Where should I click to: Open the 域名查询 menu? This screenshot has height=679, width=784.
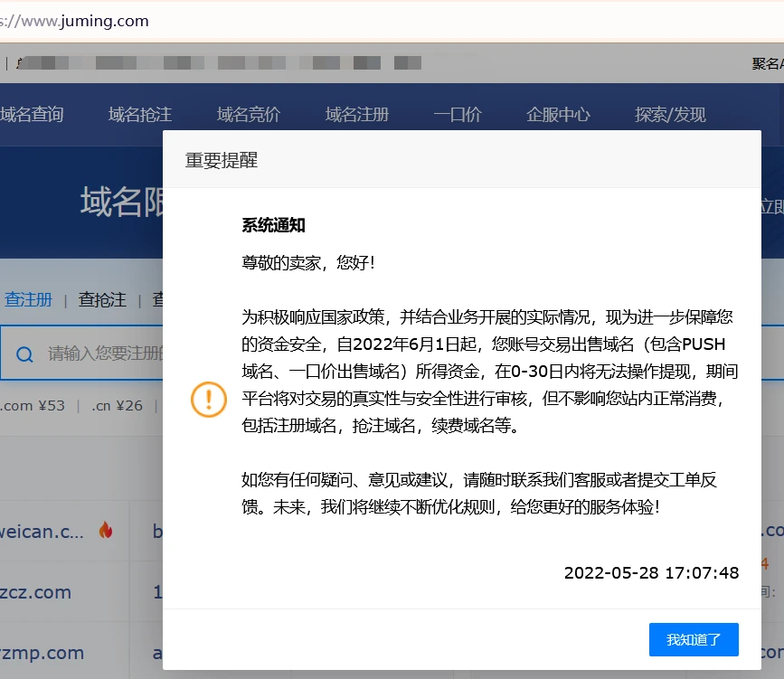pos(32,115)
